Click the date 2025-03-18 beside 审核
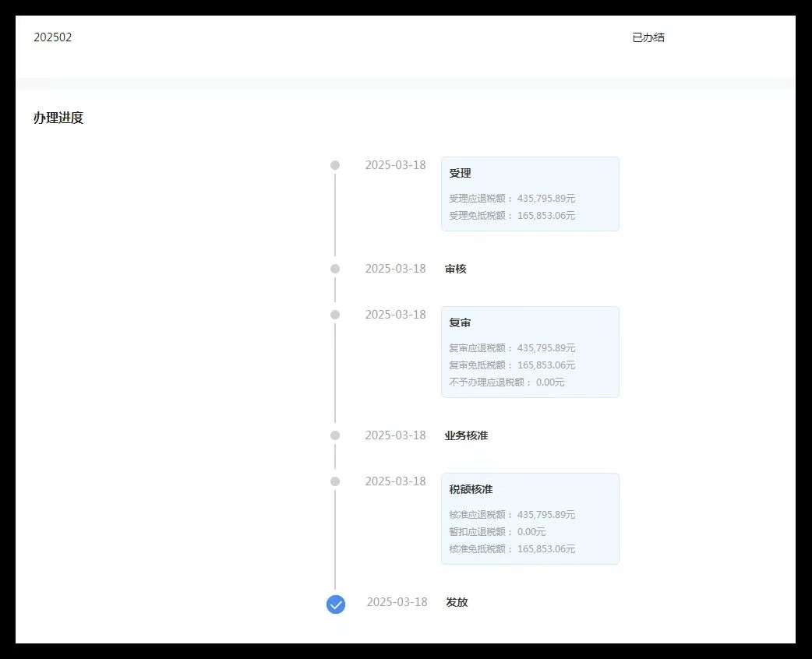Image resolution: width=812 pixels, height=659 pixels. tap(396, 267)
